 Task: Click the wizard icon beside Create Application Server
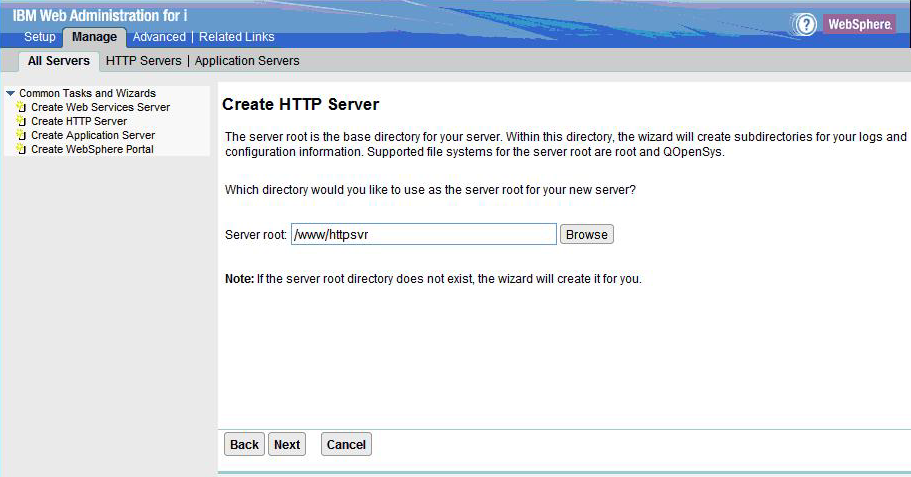pos(21,135)
